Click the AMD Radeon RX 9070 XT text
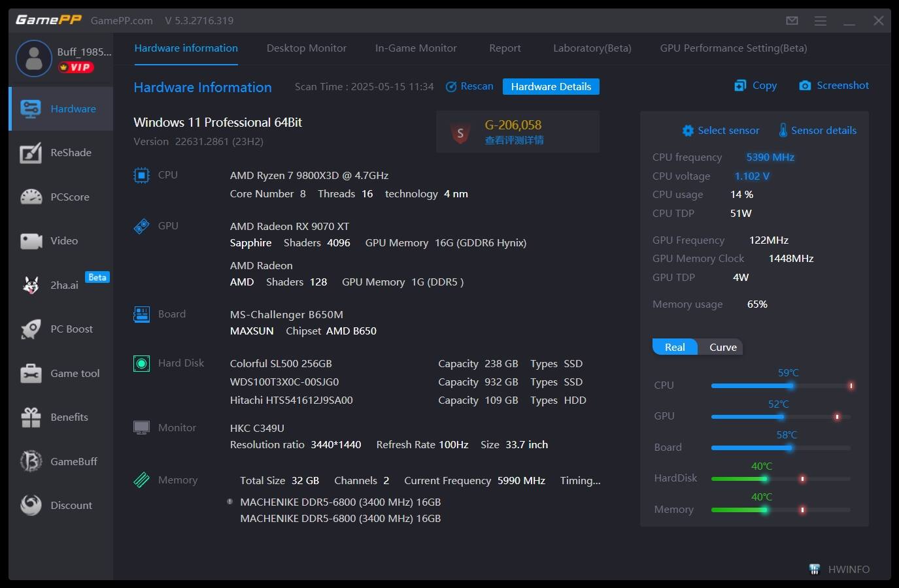 point(290,227)
